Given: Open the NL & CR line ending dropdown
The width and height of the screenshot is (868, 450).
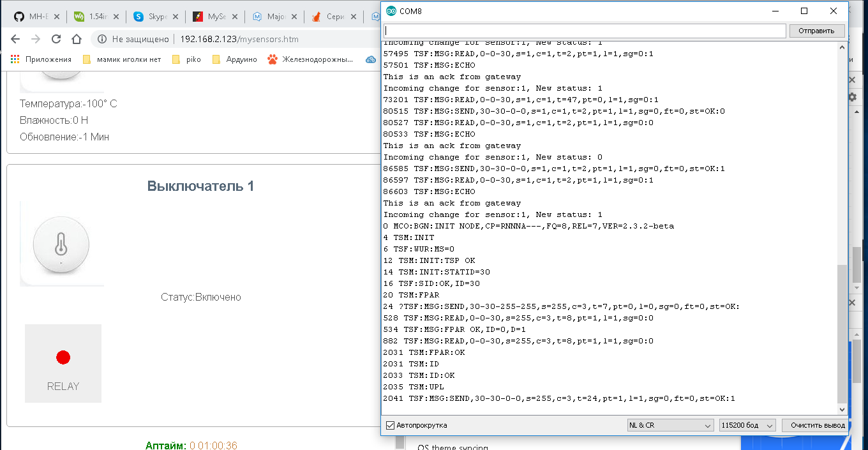Looking at the screenshot, I should (670, 425).
